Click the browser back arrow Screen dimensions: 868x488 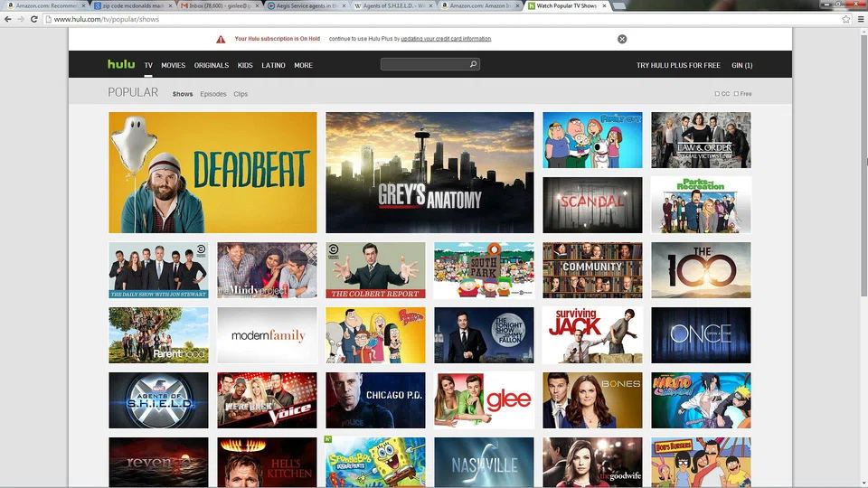[7, 19]
